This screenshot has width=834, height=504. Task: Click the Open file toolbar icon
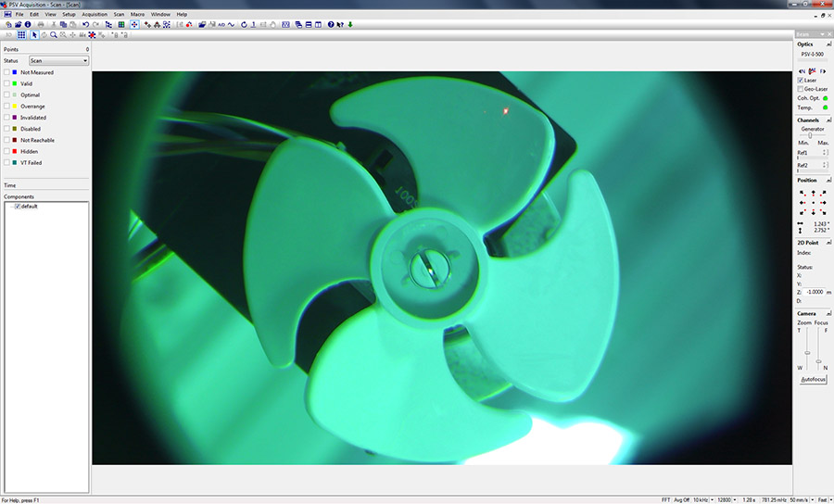(19, 24)
